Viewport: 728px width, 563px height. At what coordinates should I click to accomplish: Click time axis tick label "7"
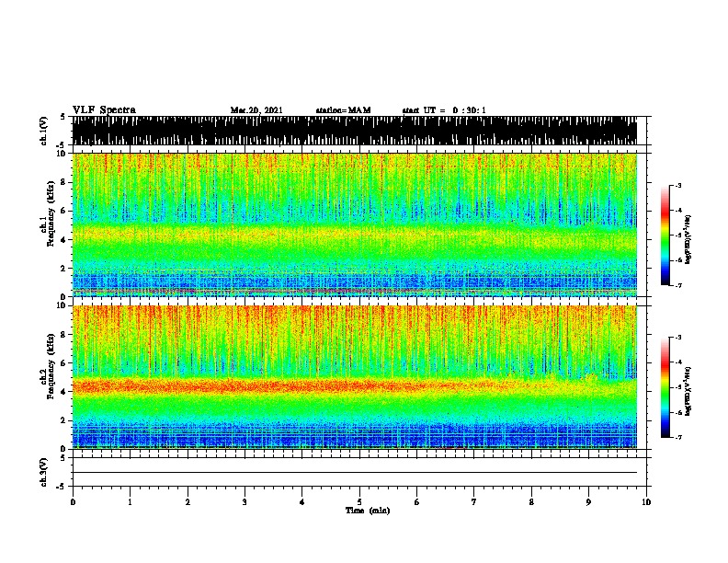point(474,502)
